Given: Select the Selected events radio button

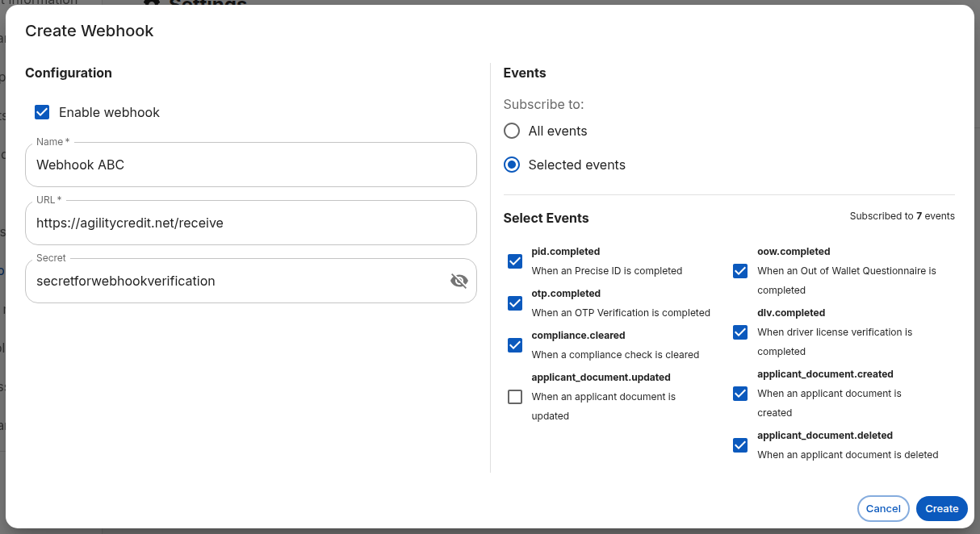Looking at the screenshot, I should pos(511,165).
